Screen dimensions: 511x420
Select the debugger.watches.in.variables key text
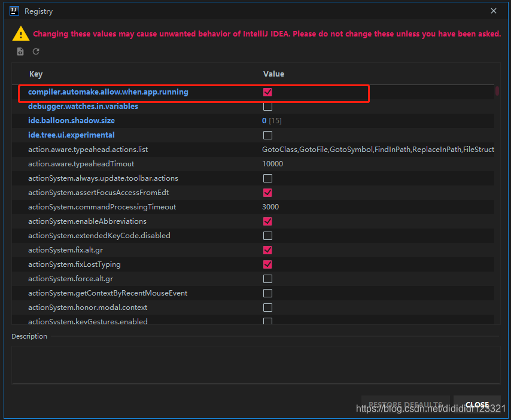83,106
